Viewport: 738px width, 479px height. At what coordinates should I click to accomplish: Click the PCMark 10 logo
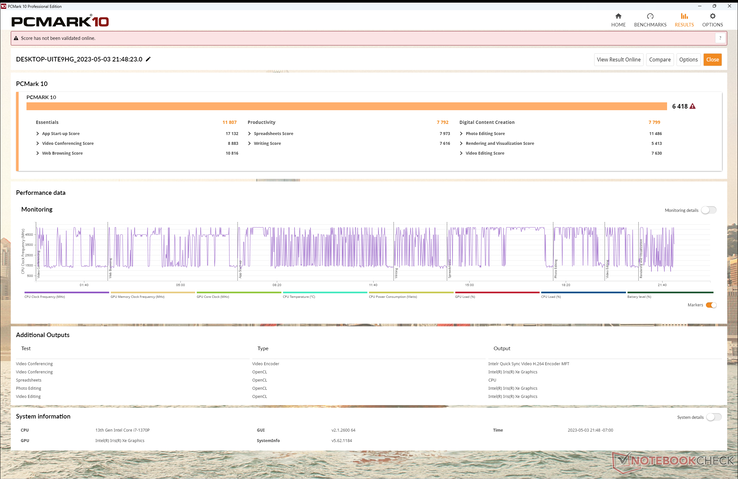coord(60,20)
